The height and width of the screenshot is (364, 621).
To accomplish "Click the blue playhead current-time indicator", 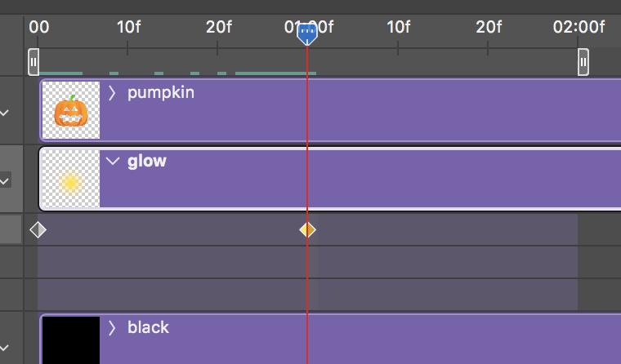I will pos(307,34).
